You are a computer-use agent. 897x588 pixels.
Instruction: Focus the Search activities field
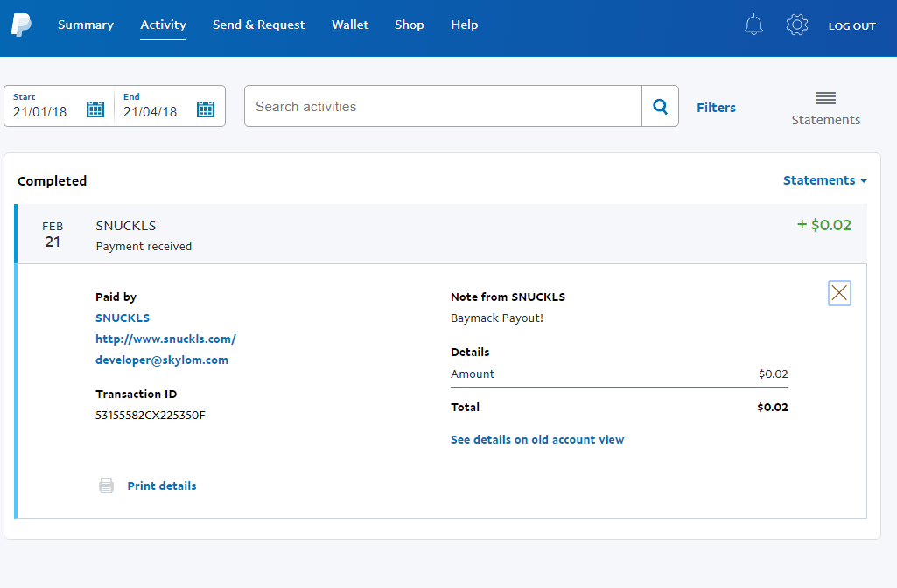click(x=444, y=106)
